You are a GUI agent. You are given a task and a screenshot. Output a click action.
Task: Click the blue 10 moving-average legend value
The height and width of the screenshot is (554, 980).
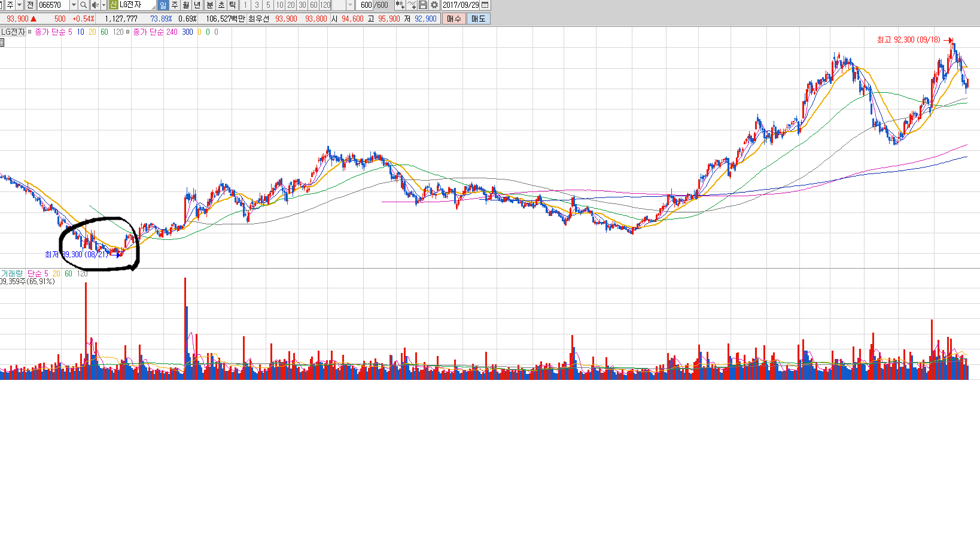click(x=80, y=32)
